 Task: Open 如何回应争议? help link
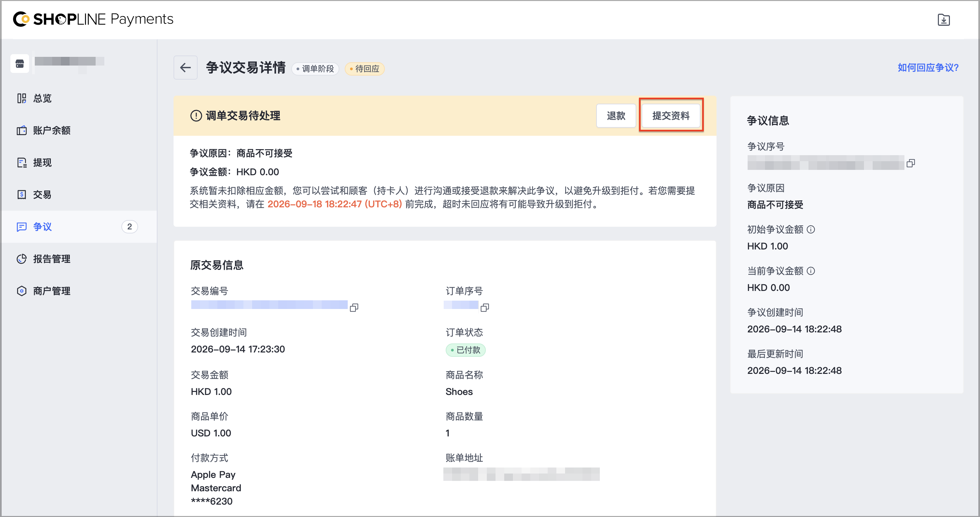(928, 68)
